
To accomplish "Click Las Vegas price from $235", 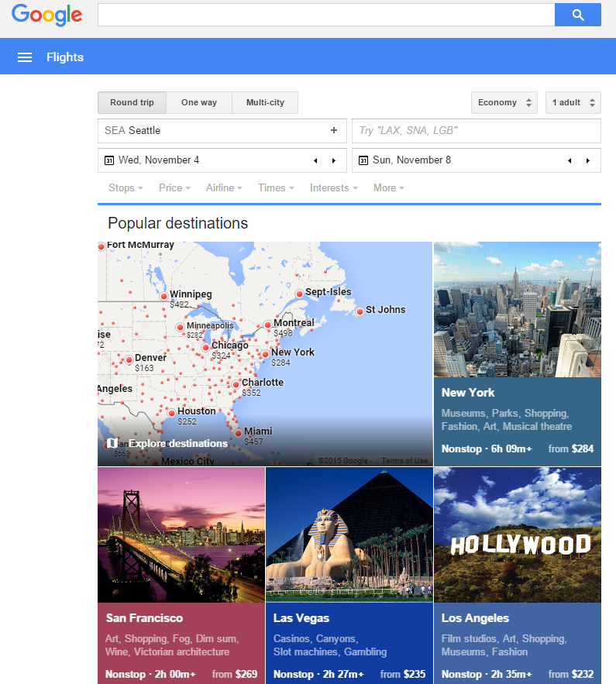I will click(403, 675).
